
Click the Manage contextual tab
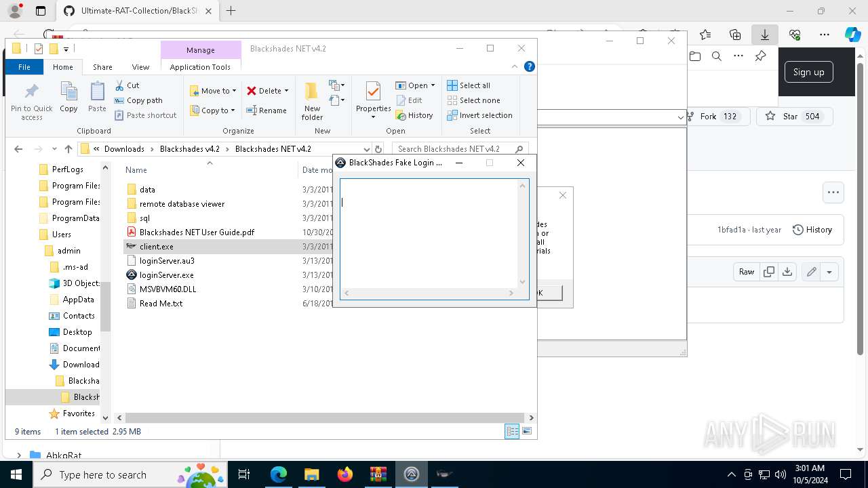tap(201, 50)
